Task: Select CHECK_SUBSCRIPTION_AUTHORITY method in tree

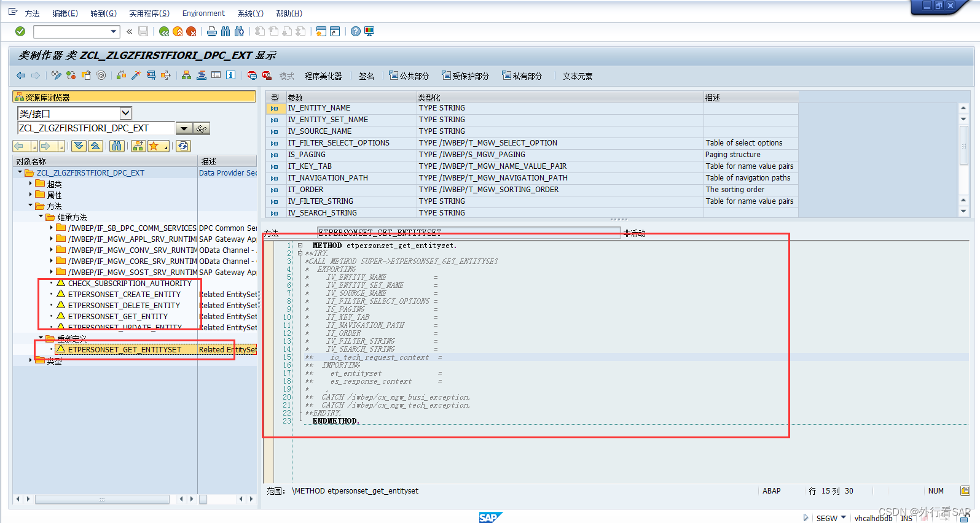Action: tap(130, 284)
